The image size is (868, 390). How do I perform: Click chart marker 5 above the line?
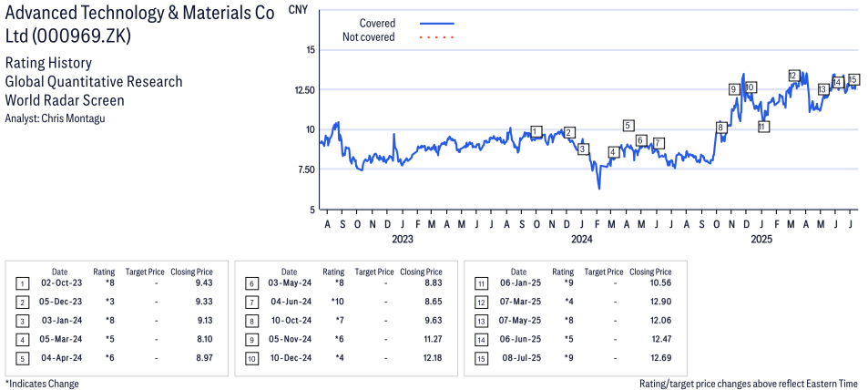628,125
